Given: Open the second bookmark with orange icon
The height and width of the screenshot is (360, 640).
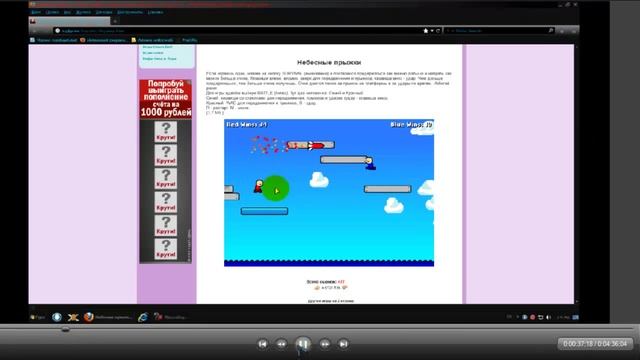Looking at the screenshot, I should tap(103, 40).
